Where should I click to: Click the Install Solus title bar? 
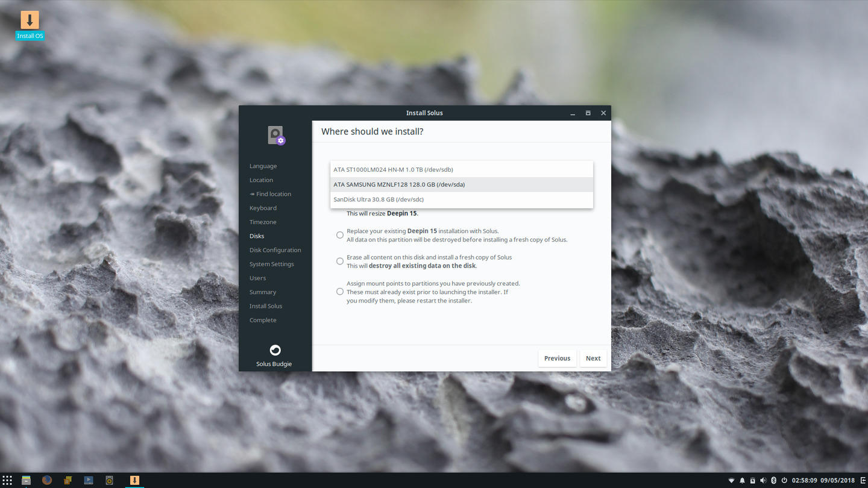coord(424,113)
